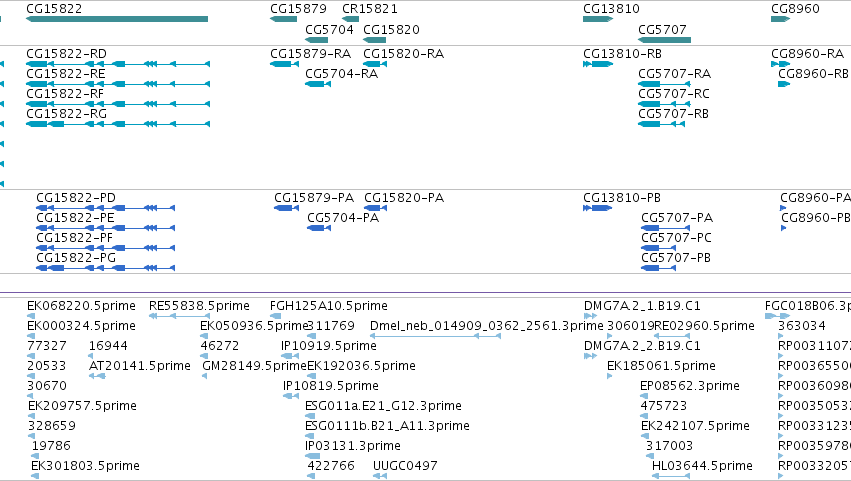Click transcript CG8960-RA

pyautogui.click(x=780, y=64)
